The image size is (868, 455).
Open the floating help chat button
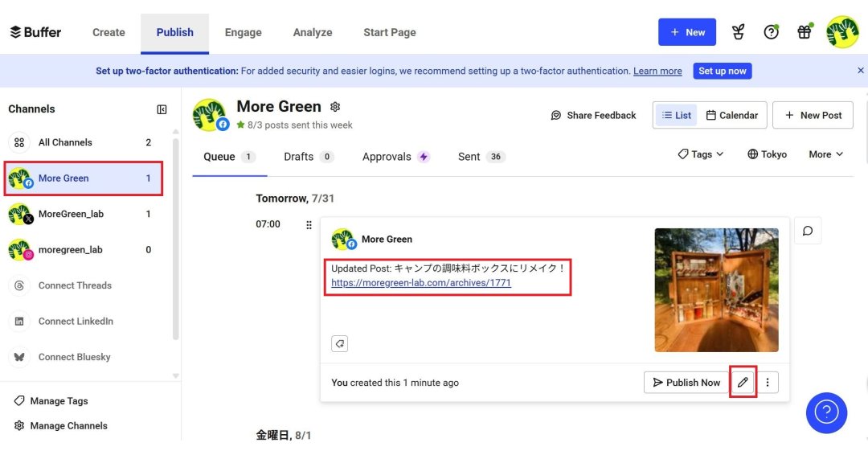[x=826, y=413]
